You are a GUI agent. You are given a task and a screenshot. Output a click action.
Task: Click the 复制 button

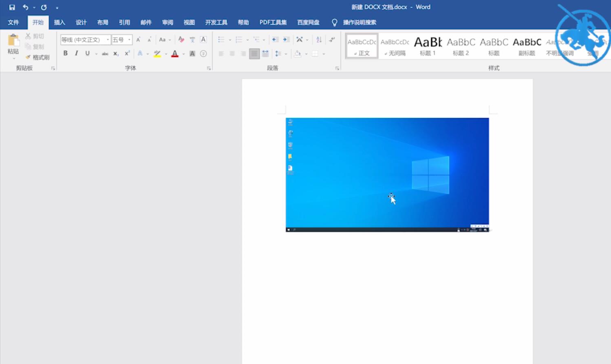[35, 47]
